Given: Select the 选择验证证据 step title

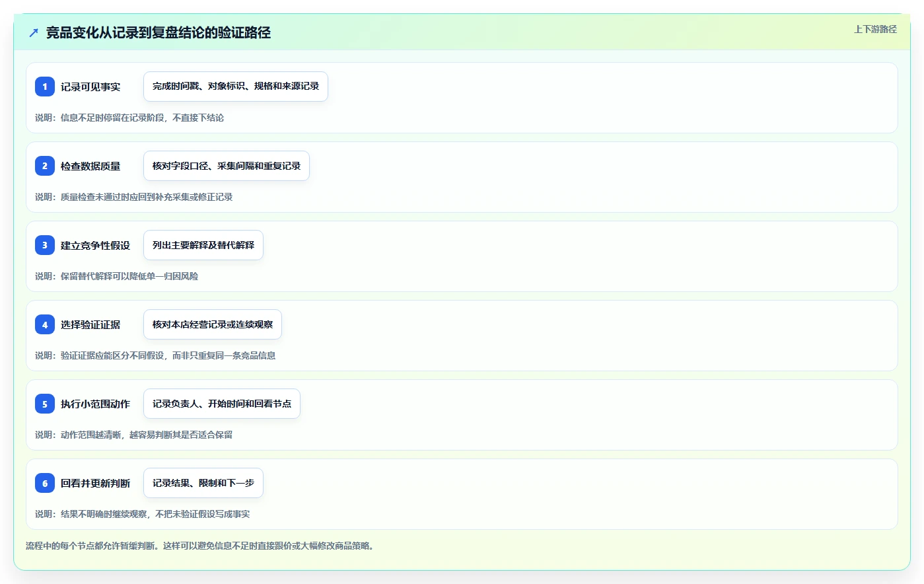Looking at the screenshot, I should tap(90, 324).
